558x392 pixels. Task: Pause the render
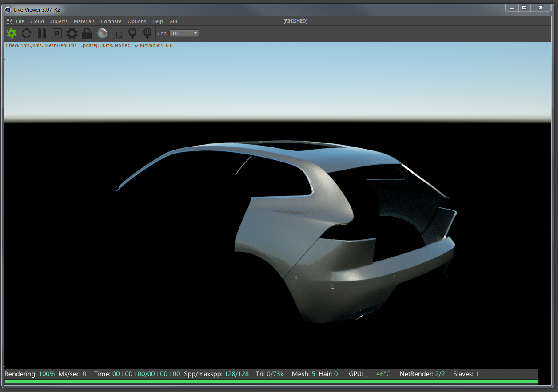pos(42,33)
